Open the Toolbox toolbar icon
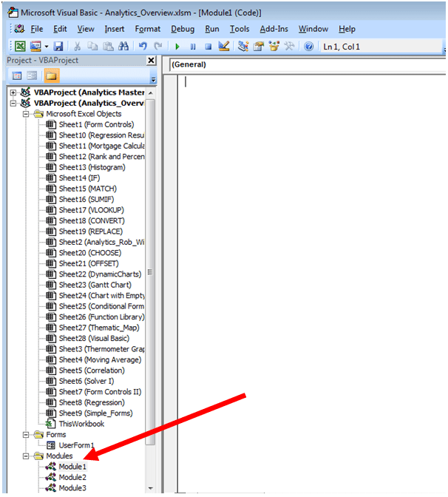448x497 pixels. point(289,47)
